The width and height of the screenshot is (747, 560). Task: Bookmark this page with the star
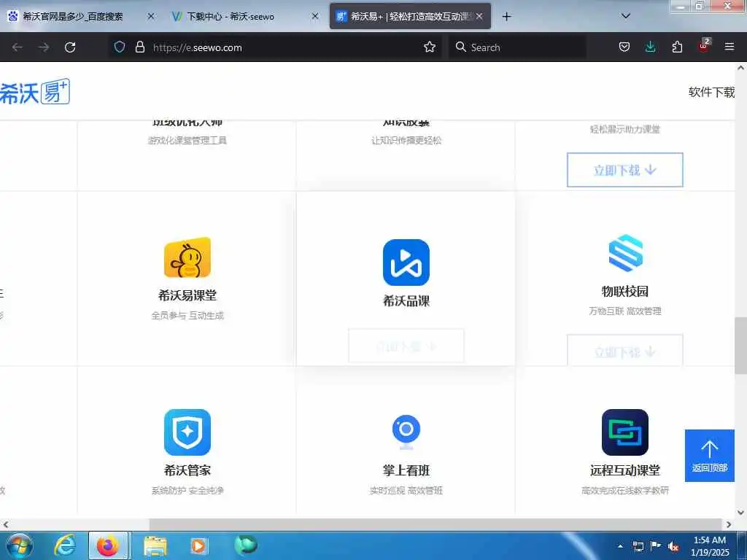click(x=430, y=47)
